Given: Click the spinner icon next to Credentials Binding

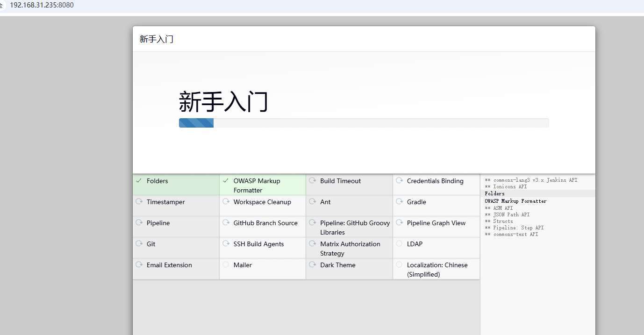Looking at the screenshot, I should (x=399, y=180).
